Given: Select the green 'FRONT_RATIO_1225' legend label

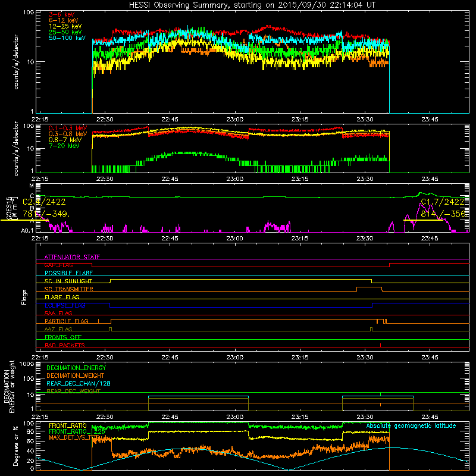Looking at the screenshot, I should click(x=77, y=431).
